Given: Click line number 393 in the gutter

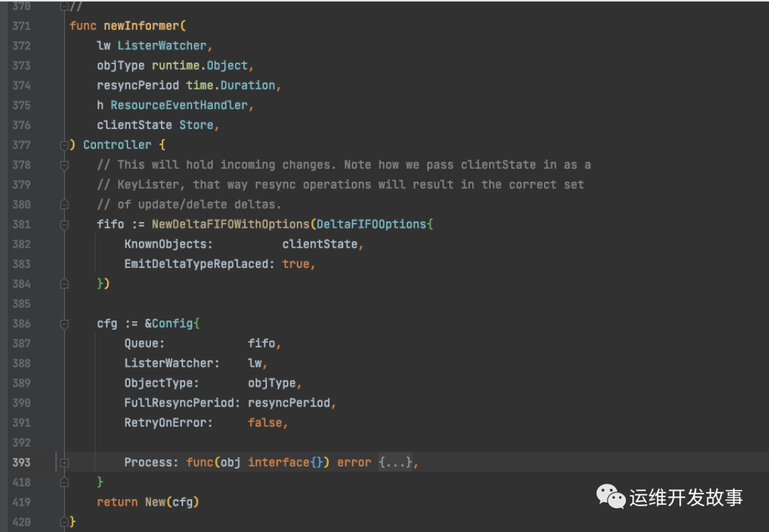Looking at the screenshot, I should tap(21, 463).
